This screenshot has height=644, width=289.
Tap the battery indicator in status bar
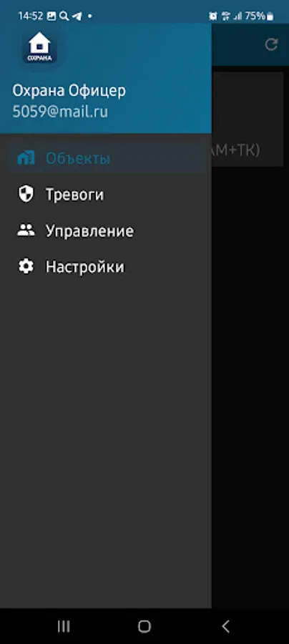[270, 16]
